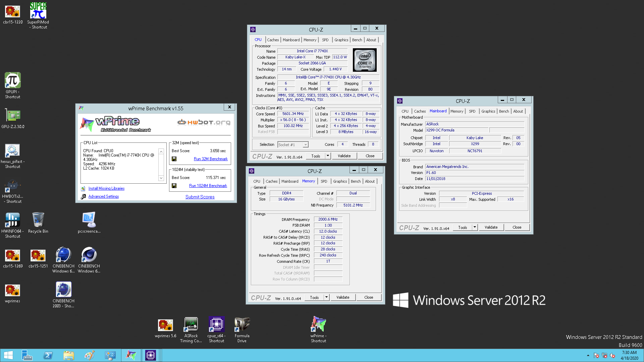644x362 pixels.
Task: Click the Windows Start button
Action: [x=8, y=355]
